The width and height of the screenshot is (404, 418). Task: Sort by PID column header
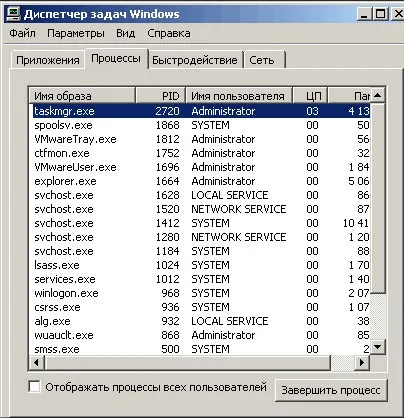click(161, 96)
